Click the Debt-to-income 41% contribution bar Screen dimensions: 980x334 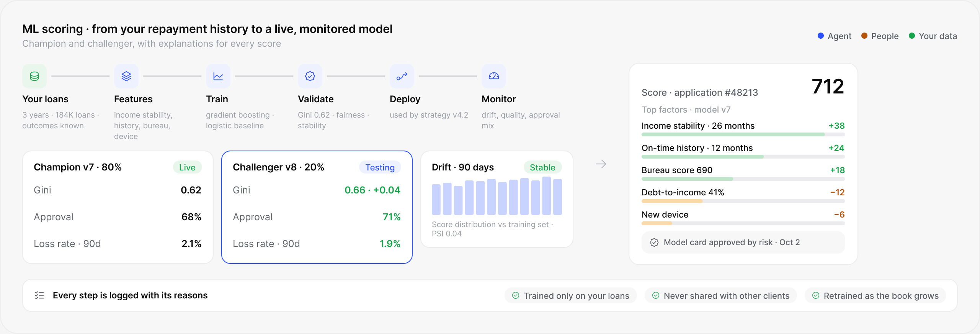pyautogui.click(x=743, y=201)
